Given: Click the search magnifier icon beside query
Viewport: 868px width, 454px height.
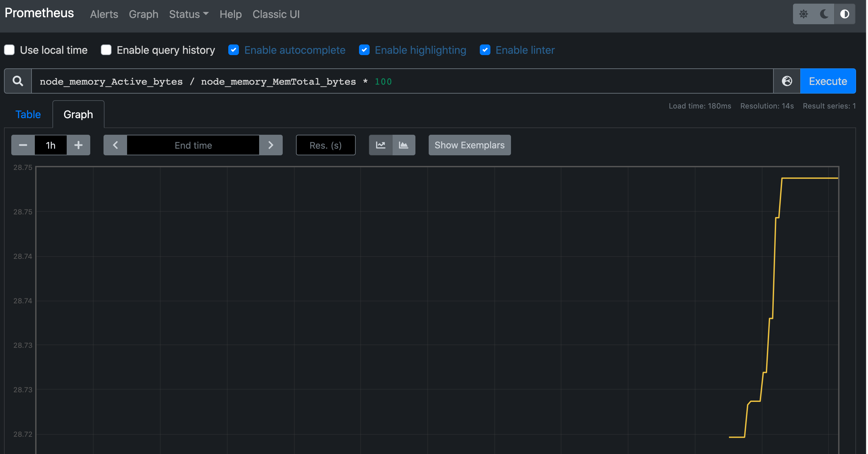Looking at the screenshot, I should (18, 81).
